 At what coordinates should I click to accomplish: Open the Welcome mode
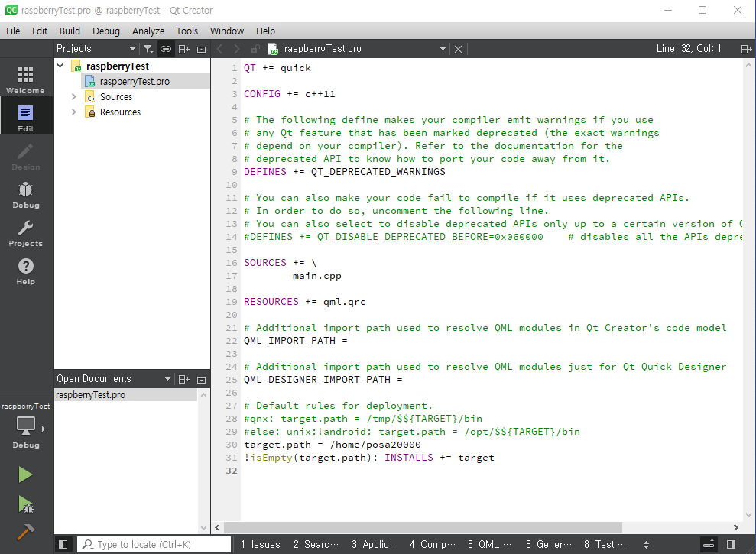[25, 79]
